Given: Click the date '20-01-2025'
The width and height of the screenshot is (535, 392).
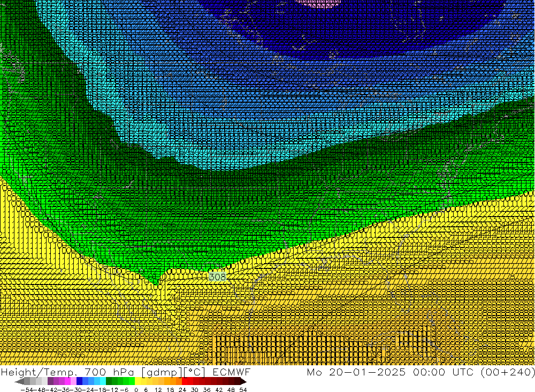Looking at the screenshot, I should tap(368, 372).
